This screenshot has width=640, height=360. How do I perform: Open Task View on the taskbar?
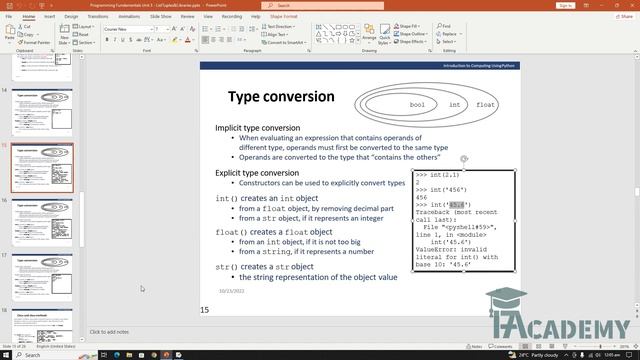pos(104,355)
